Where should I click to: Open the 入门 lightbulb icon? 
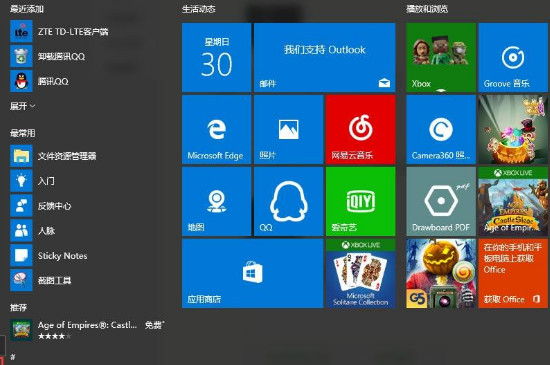click(21, 181)
